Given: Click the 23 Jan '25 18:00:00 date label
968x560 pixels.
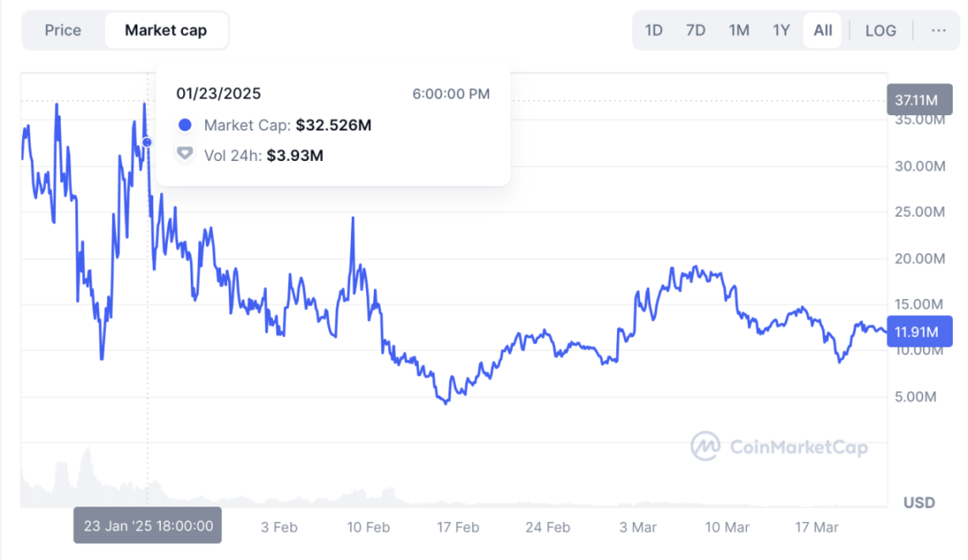Looking at the screenshot, I should coord(147,525).
